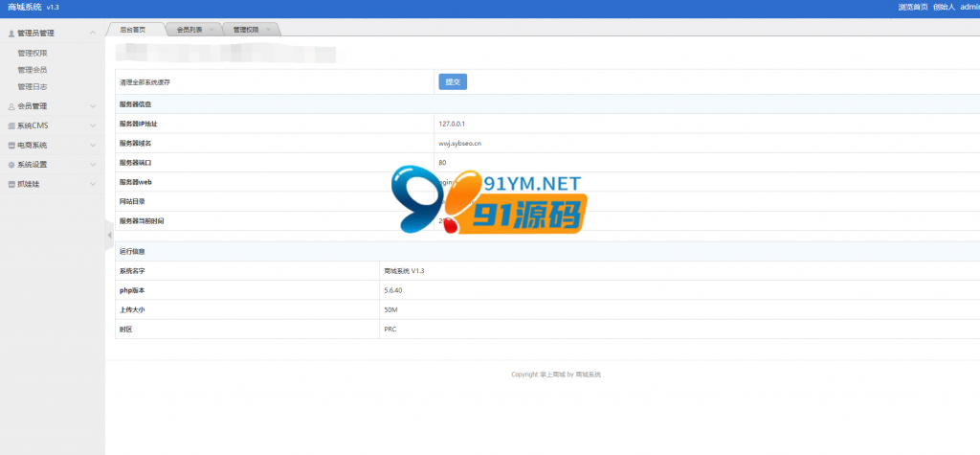The height and width of the screenshot is (455, 980).
Task: Click the 系统设置 gear icon
Action: [x=11, y=165]
